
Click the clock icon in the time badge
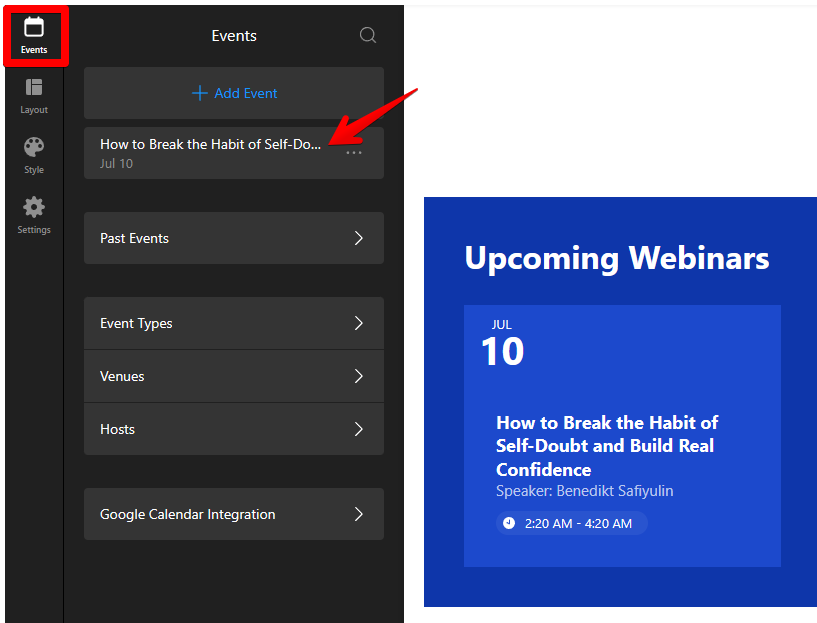(509, 523)
